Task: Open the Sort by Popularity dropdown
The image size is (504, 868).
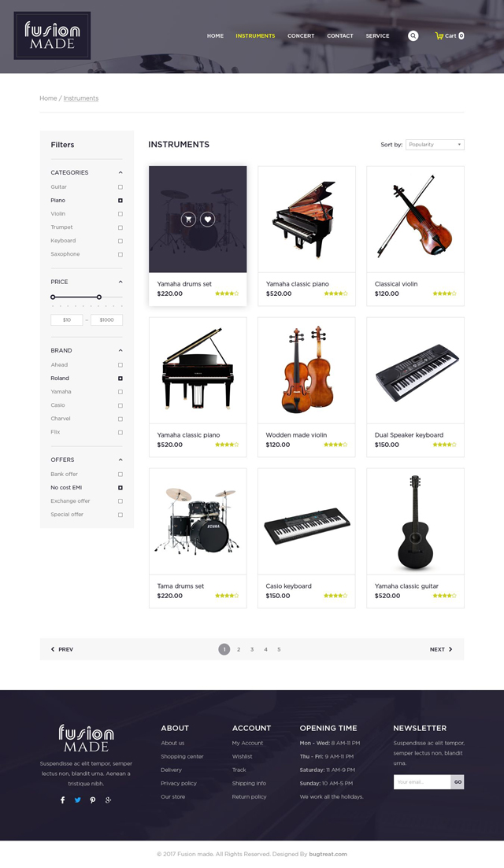Action: click(435, 145)
